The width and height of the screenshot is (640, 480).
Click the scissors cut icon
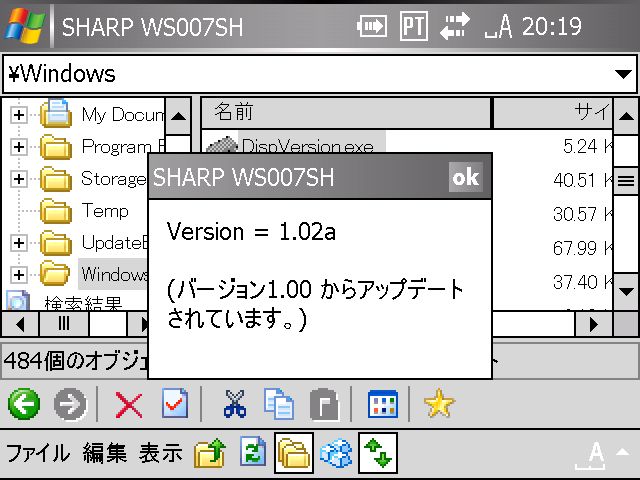pos(235,404)
